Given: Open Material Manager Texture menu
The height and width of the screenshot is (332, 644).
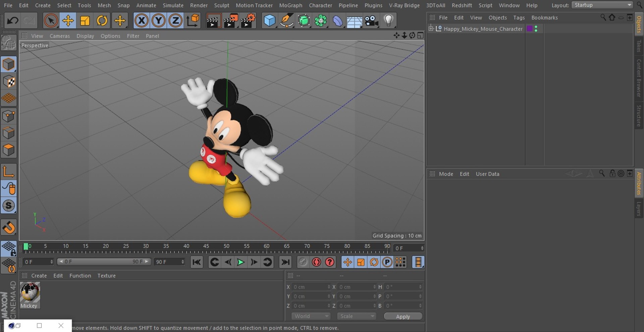Looking at the screenshot, I should 106,276.
